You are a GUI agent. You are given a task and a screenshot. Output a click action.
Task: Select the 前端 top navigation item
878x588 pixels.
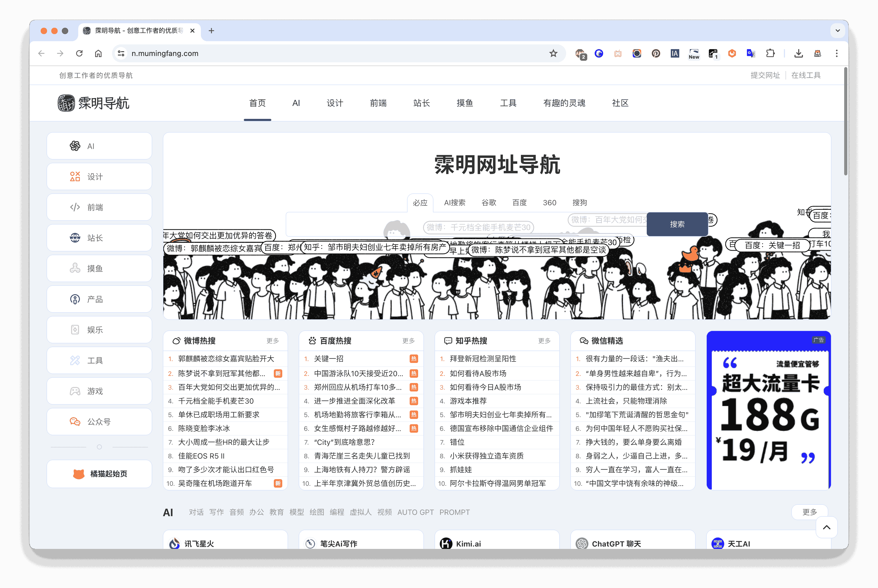click(378, 103)
